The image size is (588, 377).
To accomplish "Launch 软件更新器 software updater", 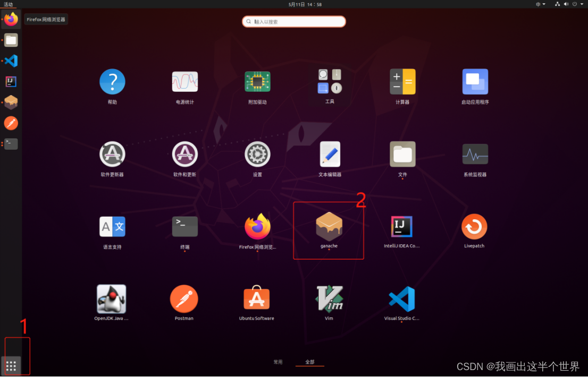I will point(112,154).
